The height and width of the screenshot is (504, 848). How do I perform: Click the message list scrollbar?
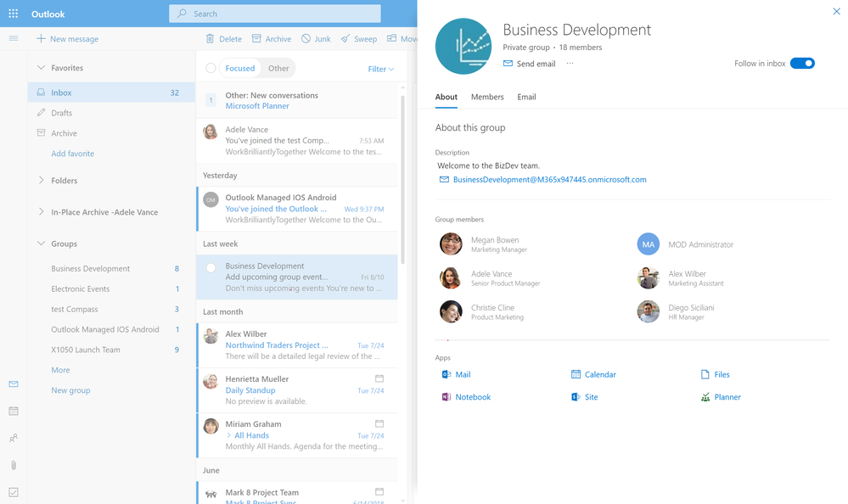pos(402,178)
